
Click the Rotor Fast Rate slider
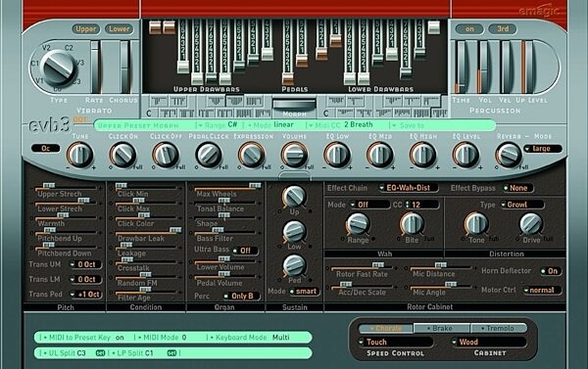coord(362,266)
